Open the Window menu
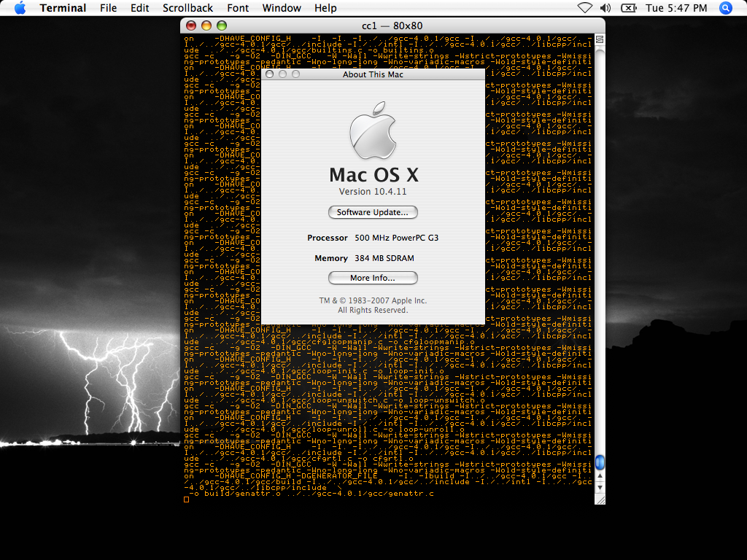Viewport: 747px width, 560px height. click(x=282, y=8)
